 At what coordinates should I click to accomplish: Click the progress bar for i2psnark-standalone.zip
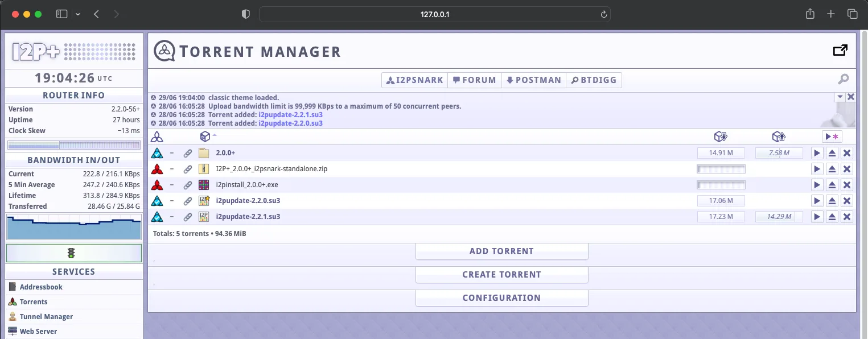click(x=721, y=168)
